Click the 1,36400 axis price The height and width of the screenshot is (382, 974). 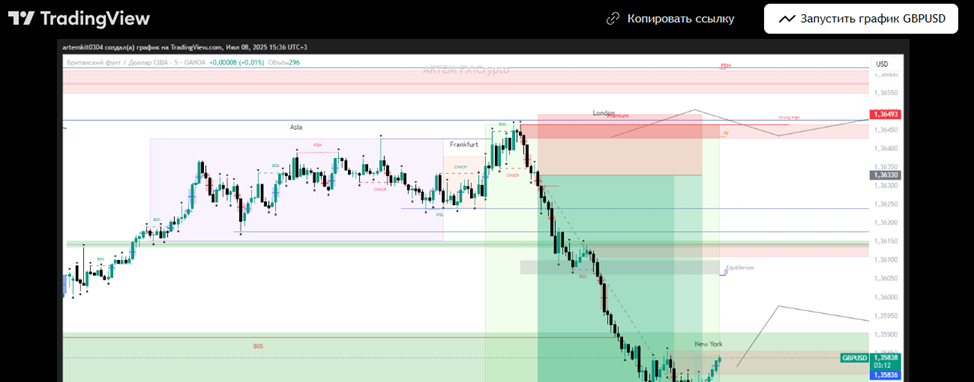point(886,148)
